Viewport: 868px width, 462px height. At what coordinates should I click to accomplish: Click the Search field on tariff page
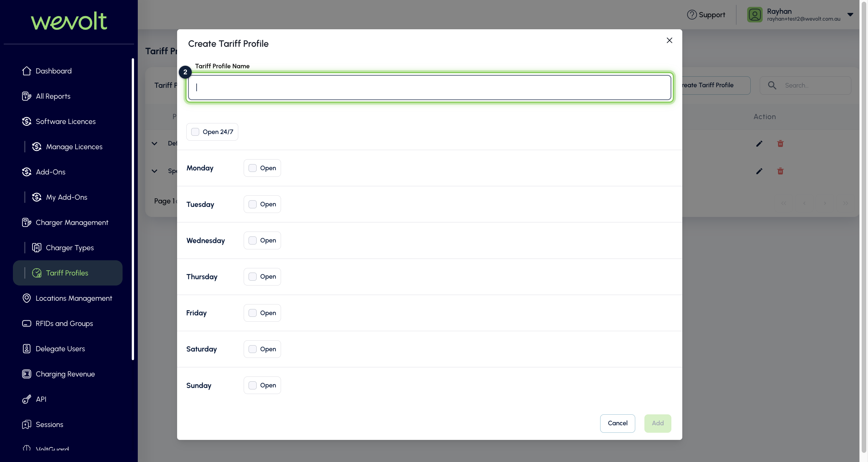point(805,85)
